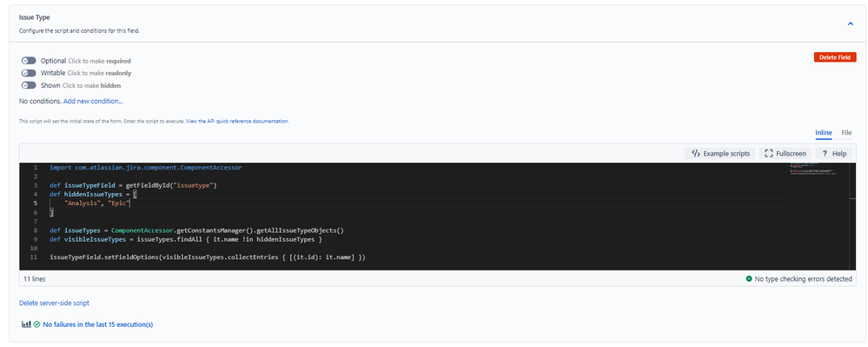Image resolution: width=868 pixels, height=347 pixels.
Task: Toggle the Shown switch to hidden
Action: pos(29,85)
